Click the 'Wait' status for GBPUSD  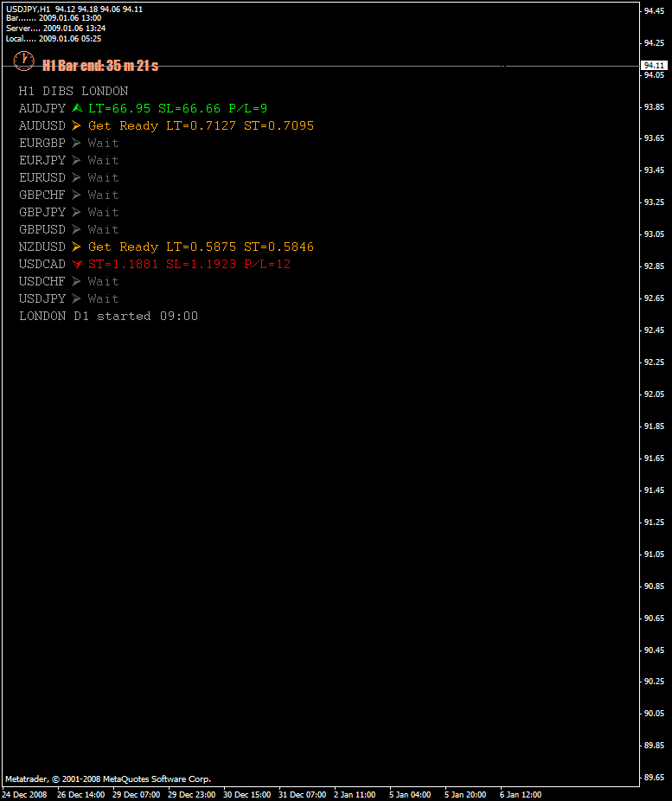[103, 230]
